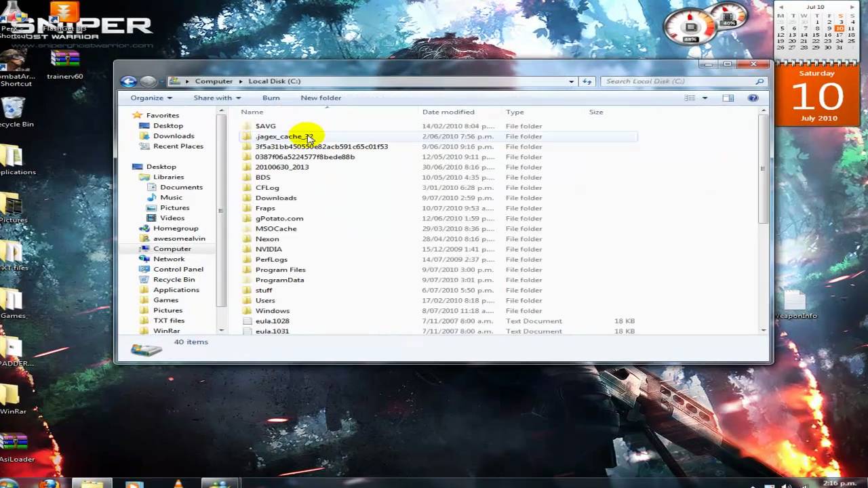
Task: Select Homegroup in navigation pane
Action: pos(176,228)
